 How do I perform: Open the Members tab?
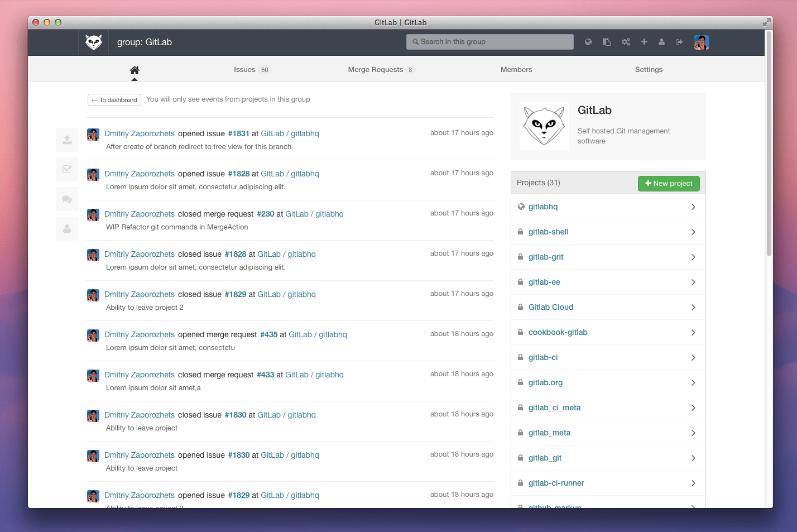tap(516, 69)
